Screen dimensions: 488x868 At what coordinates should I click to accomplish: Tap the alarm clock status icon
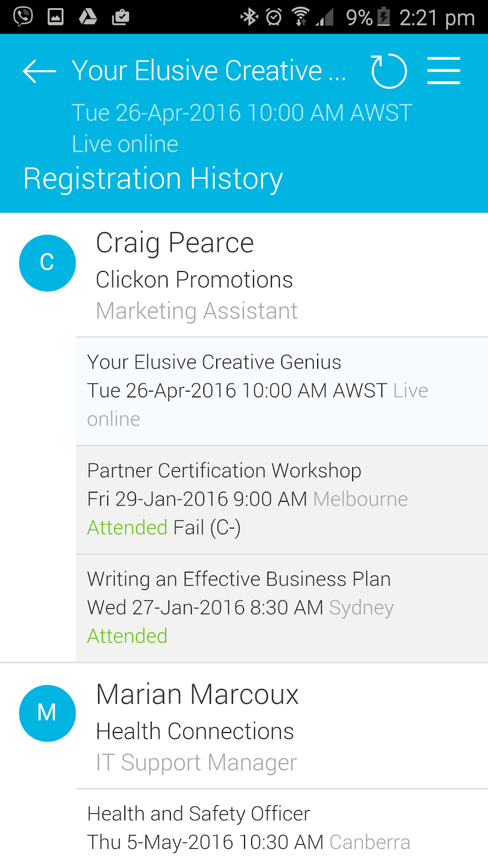pyautogui.click(x=274, y=17)
